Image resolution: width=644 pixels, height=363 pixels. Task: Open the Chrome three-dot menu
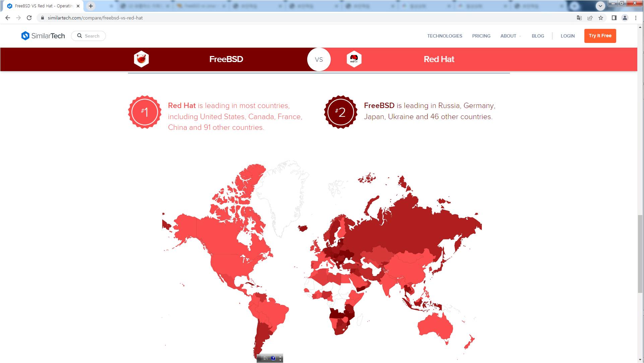636,18
